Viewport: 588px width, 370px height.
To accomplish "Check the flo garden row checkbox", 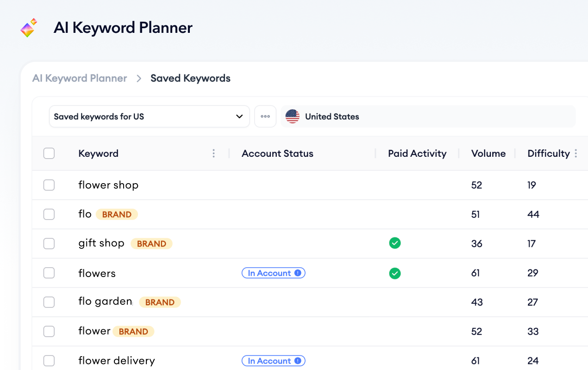I will pyautogui.click(x=49, y=302).
